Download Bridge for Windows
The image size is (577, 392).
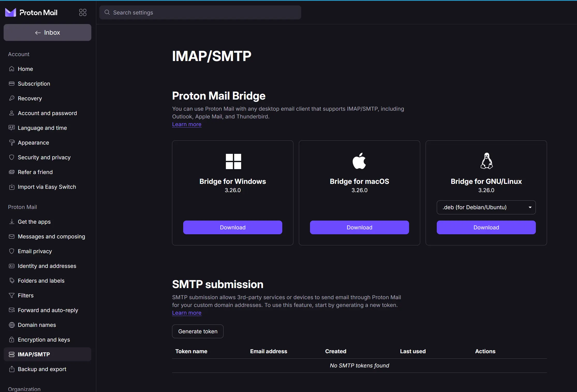pyautogui.click(x=233, y=228)
